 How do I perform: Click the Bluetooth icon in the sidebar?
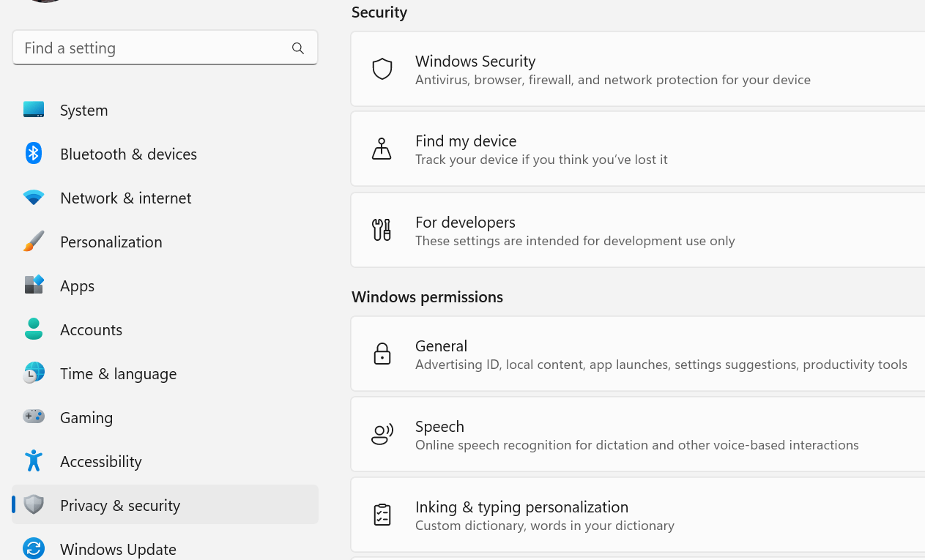click(34, 154)
